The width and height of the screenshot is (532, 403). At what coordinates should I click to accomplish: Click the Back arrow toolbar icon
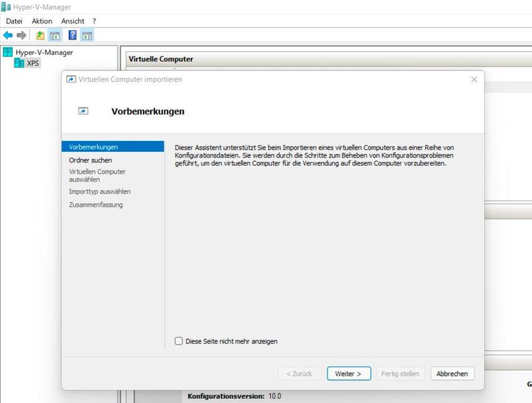point(8,35)
